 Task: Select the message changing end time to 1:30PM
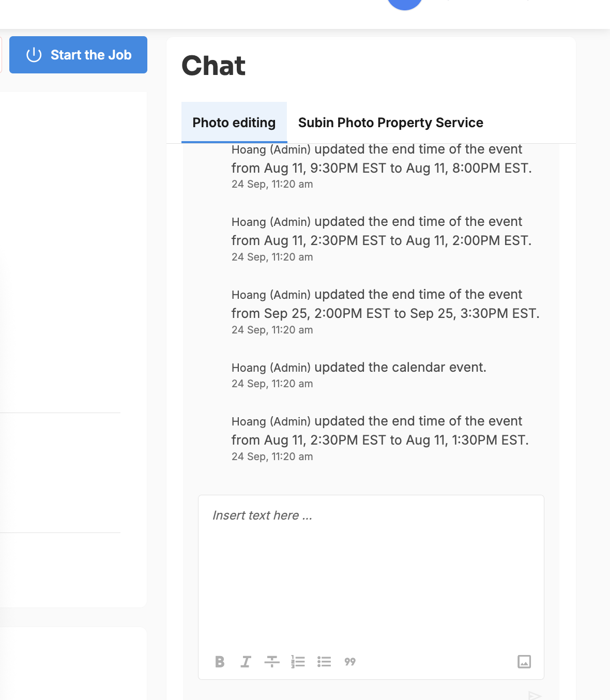click(x=380, y=438)
